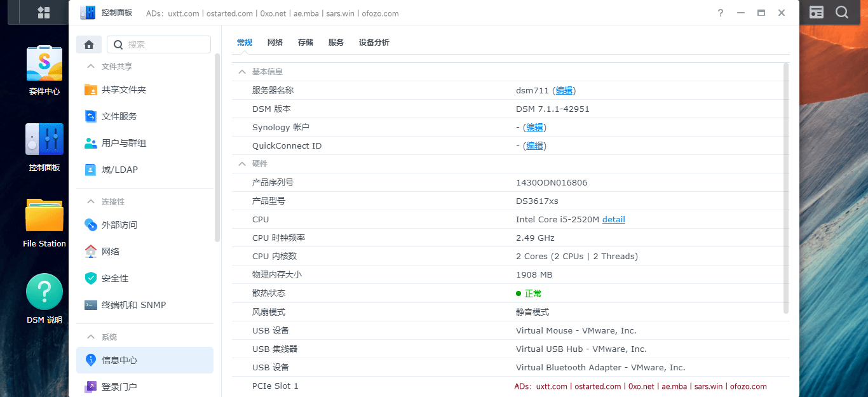Screen dimensions: 868x397
Task: Click the 静音模式 fan mode value
Action: (532, 312)
